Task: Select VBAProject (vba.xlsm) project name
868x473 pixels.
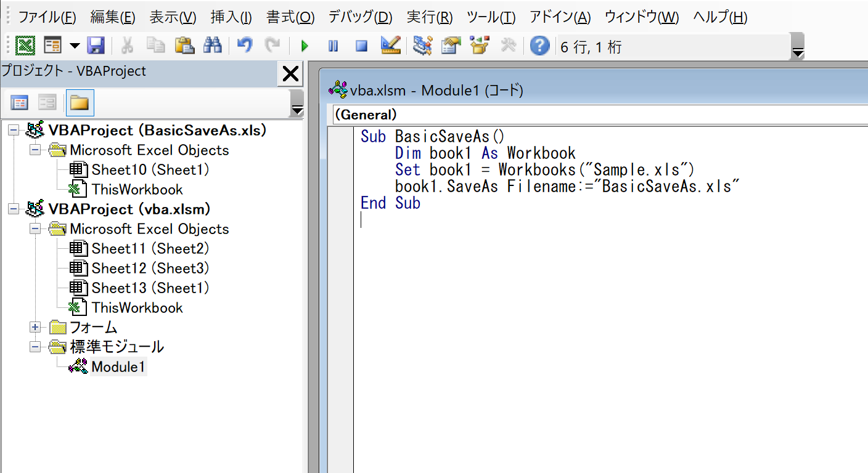Action: click(129, 209)
